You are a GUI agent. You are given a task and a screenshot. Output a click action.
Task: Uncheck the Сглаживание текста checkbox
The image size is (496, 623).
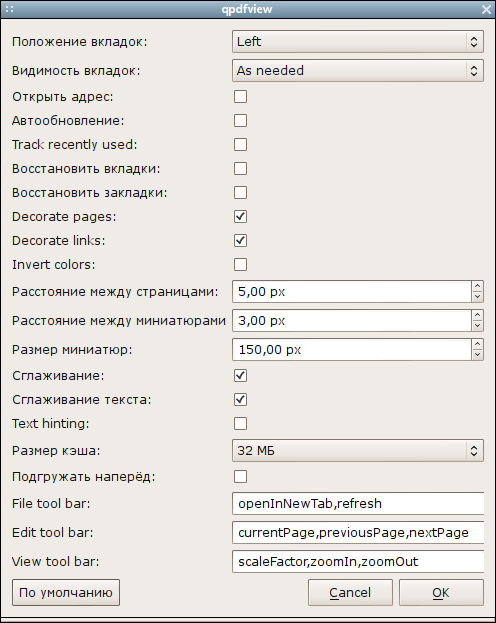point(240,399)
